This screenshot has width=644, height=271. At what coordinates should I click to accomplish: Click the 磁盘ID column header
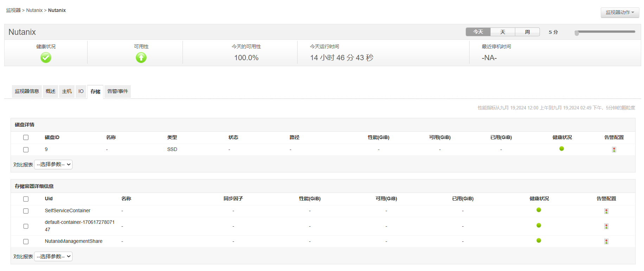(x=52, y=137)
